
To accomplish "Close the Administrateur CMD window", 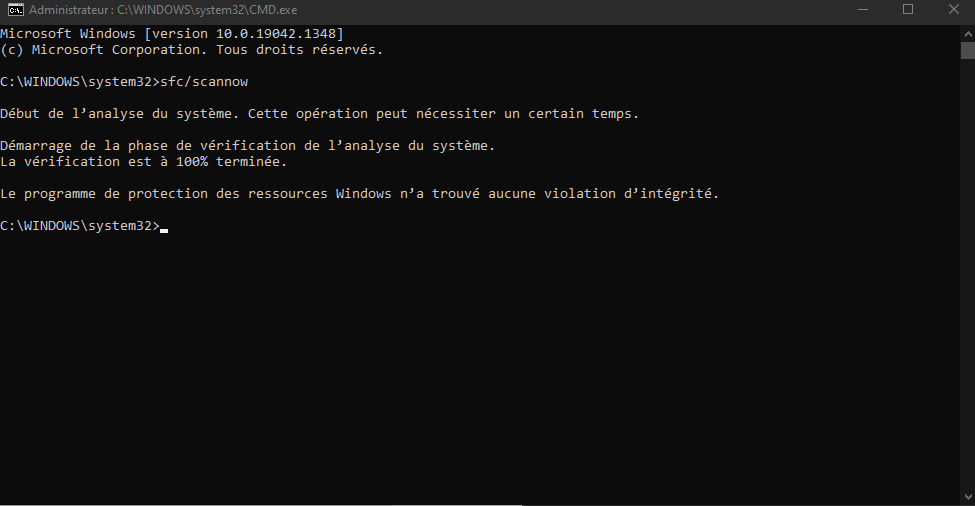I will coord(953,10).
